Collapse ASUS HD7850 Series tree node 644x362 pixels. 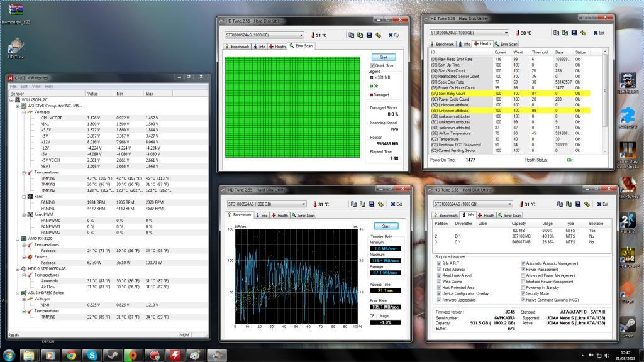pyautogui.click(x=18, y=293)
